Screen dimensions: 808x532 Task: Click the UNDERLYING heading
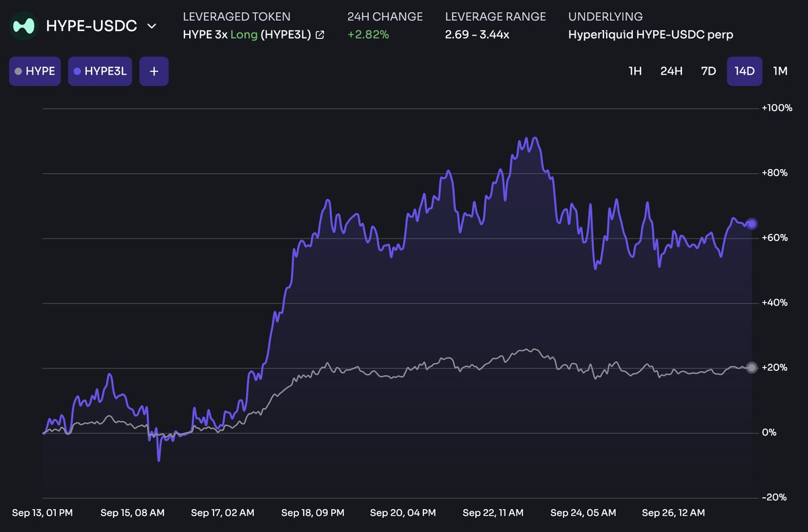point(605,17)
